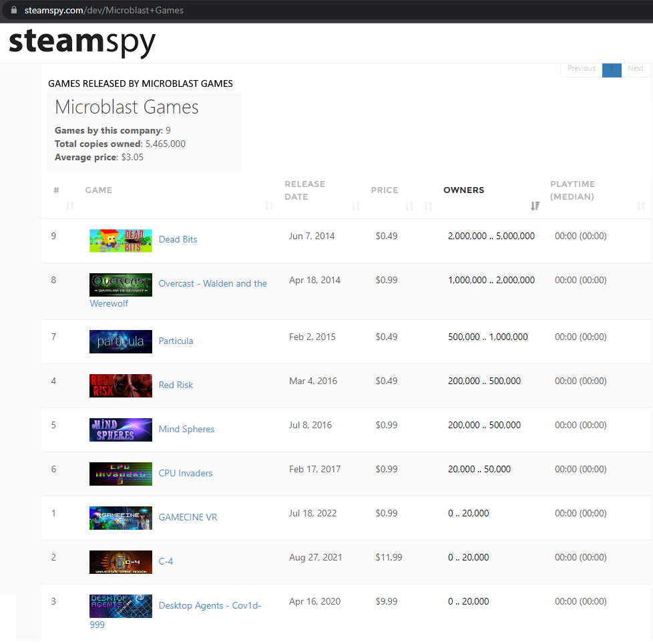Open the Red Risk link

[176, 385]
